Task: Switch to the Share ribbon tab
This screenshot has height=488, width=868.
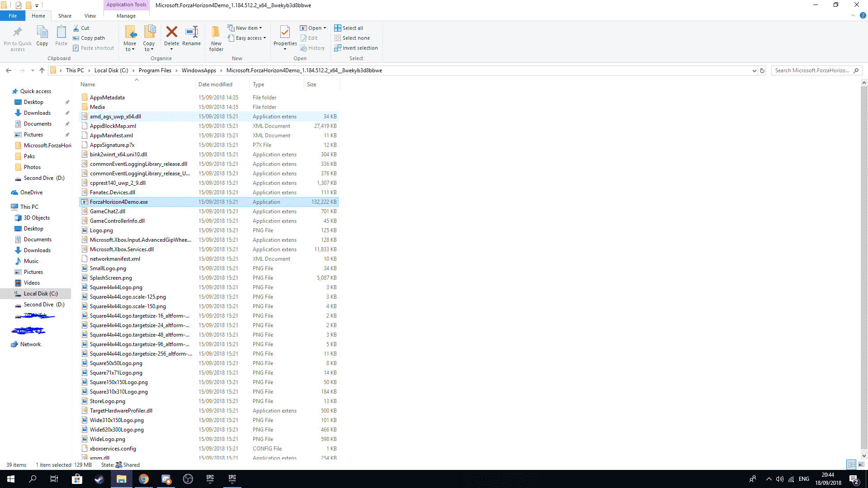Action: pyautogui.click(x=65, y=16)
